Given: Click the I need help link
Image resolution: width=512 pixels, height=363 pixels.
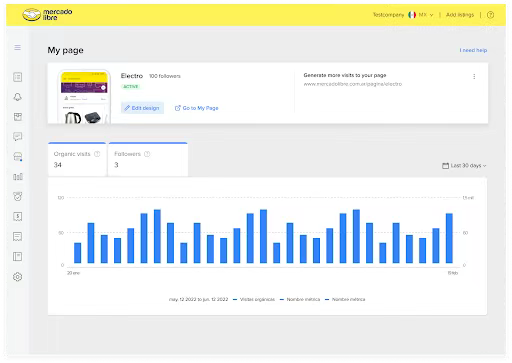Looking at the screenshot, I should pyautogui.click(x=473, y=50).
